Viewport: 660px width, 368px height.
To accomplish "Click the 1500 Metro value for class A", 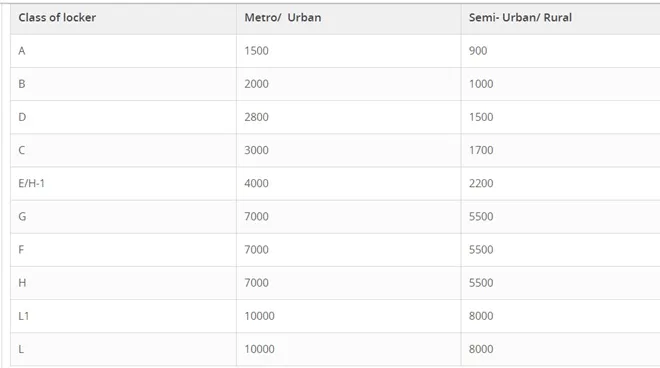I will (x=256, y=51).
